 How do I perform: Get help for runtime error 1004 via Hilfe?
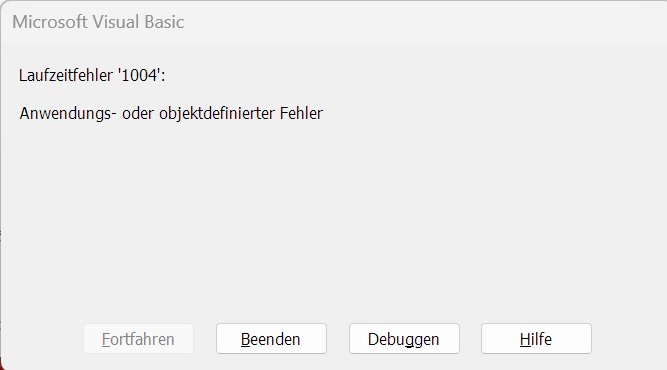[536, 339]
